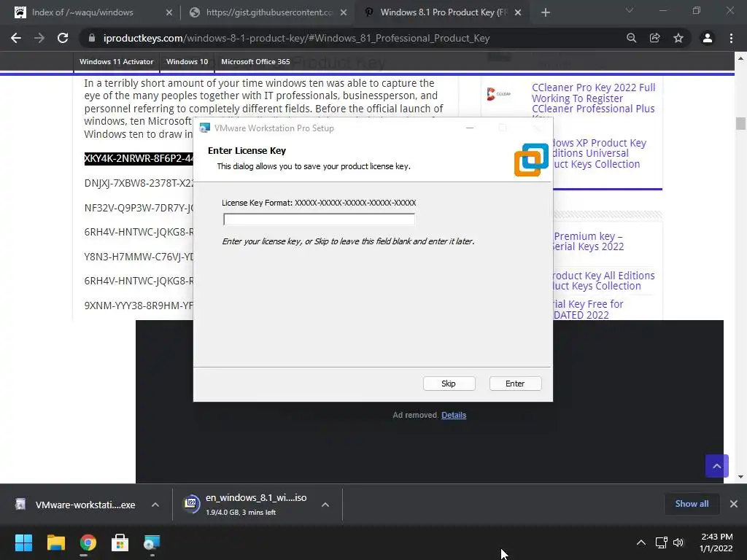
Task: Open Chrome three-dot menu
Action: tap(731, 38)
